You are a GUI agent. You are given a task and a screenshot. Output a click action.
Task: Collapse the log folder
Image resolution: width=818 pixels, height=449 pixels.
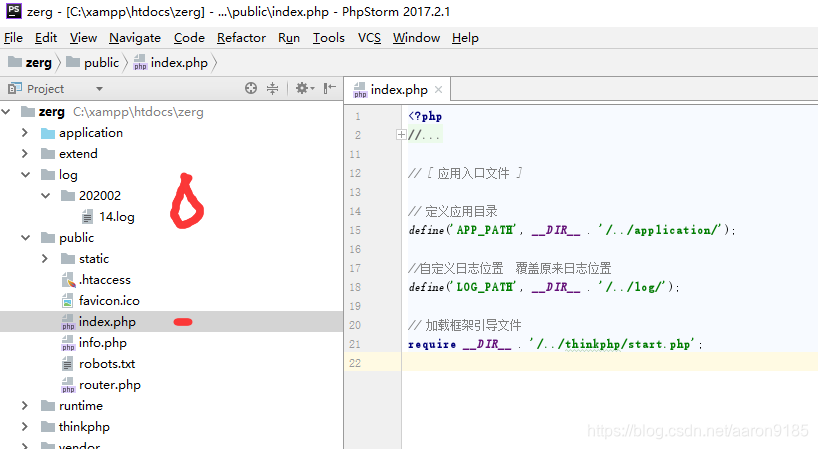(26, 175)
